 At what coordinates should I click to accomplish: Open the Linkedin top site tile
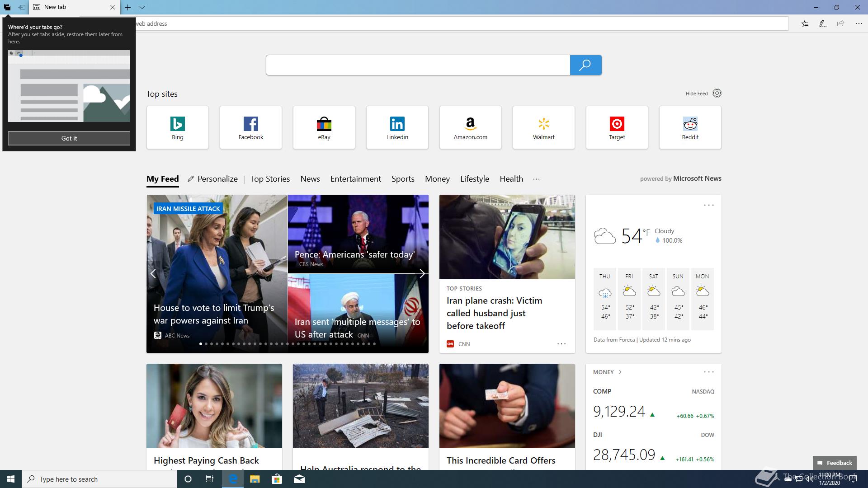coord(397,127)
